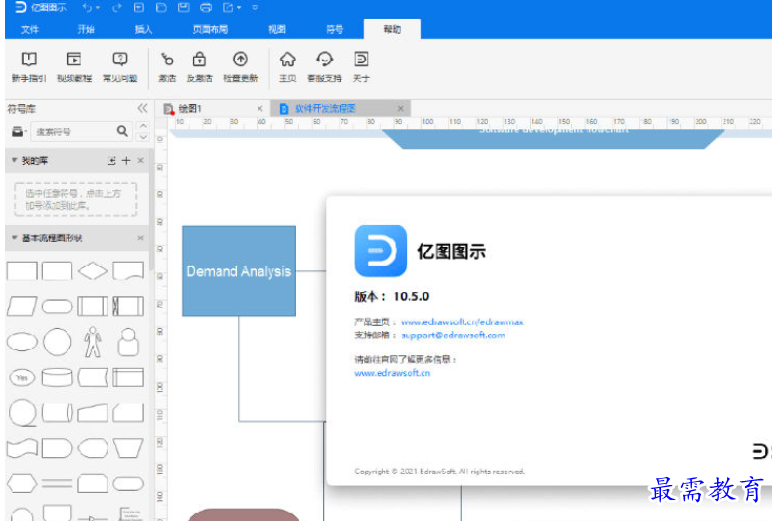Viewport: 772px width, 521px height.
Task: Click the Save floppy-disk icon
Action: pyautogui.click(x=183, y=7)
